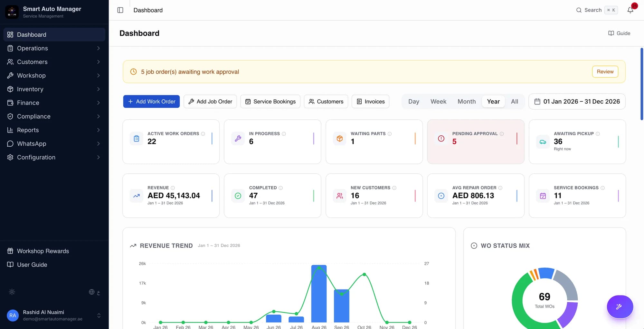Image resolution: width=644 pixels, height=329 pixels.
Task: Expand the Inventory sidebar section
Action: pyautogui.click(x=54, y=89)
